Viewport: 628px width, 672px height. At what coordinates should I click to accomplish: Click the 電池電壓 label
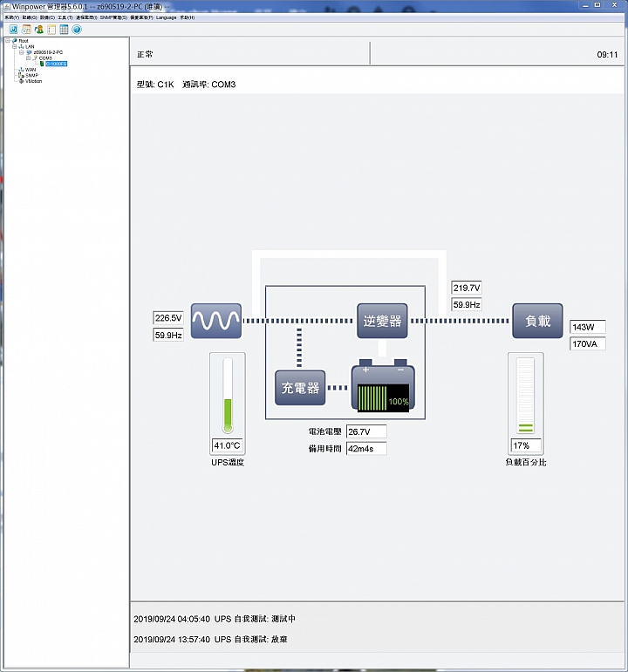tap(324, 431)
